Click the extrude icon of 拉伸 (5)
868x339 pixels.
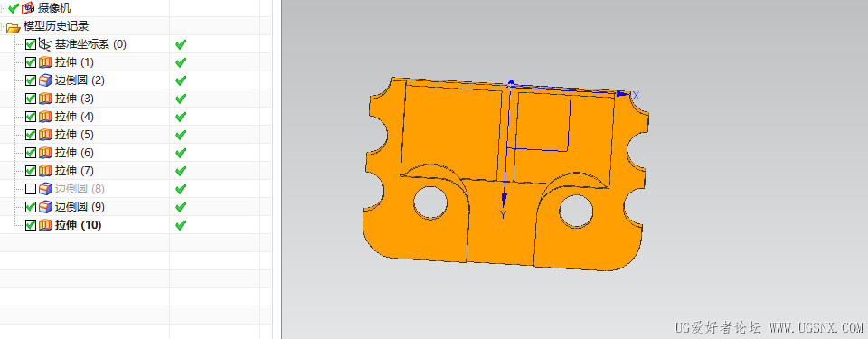pyautogui.click(x=45, y=135)
